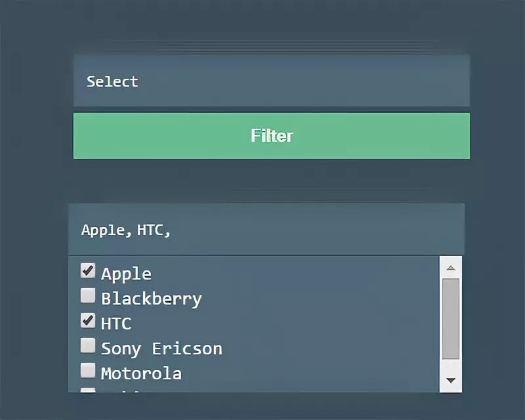525x420 pixels.
Task: Click scrollbar track below the thumb
Action: (450, 366)
